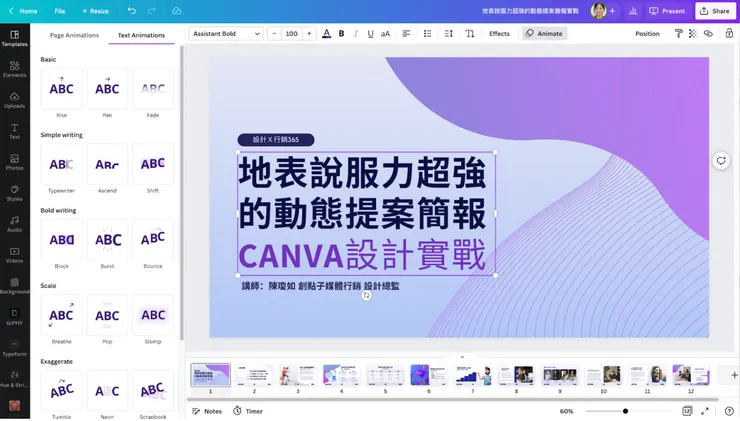Toggle the grid view icon
Image resolution: width=740 pixels, height=421 pixels.
click(687, 411)
